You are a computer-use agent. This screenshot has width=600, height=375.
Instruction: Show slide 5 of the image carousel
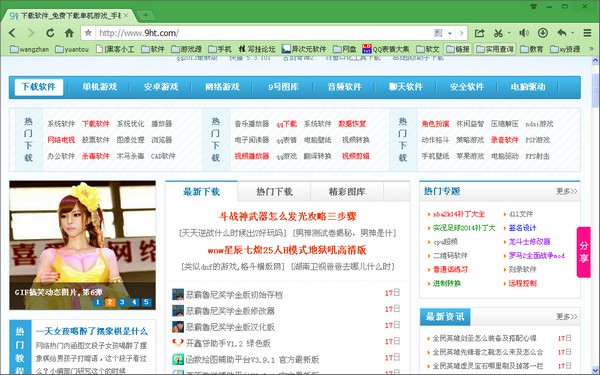click(147, 302)
